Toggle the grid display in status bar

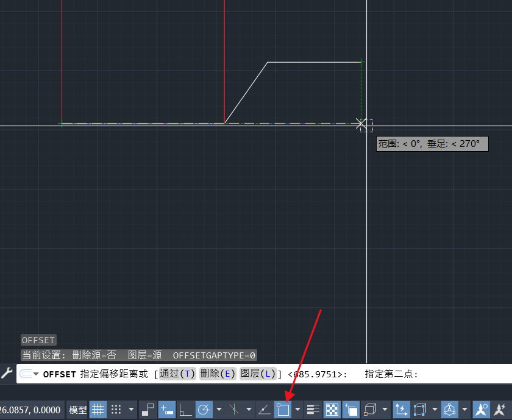click(x=98, y=410)
